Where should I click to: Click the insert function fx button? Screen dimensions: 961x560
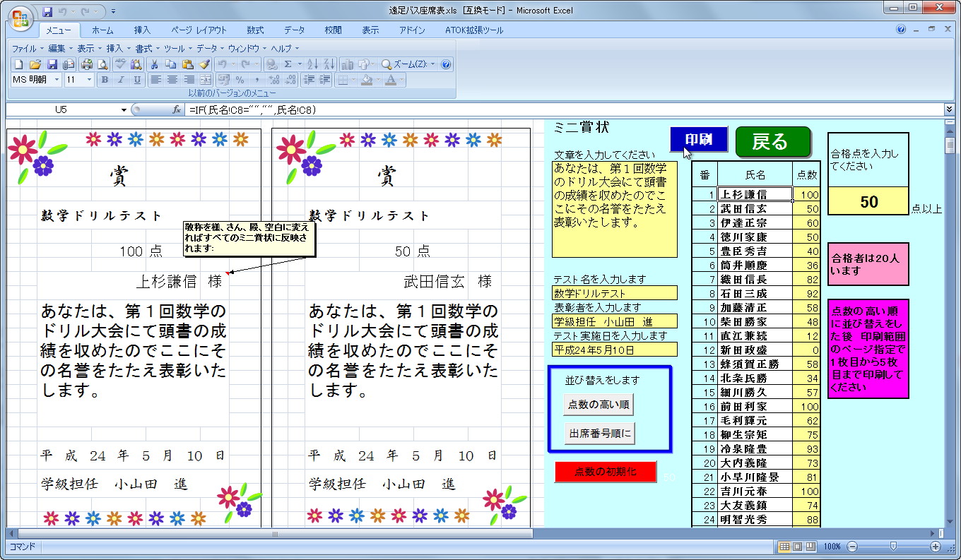(x=177, y=110)
